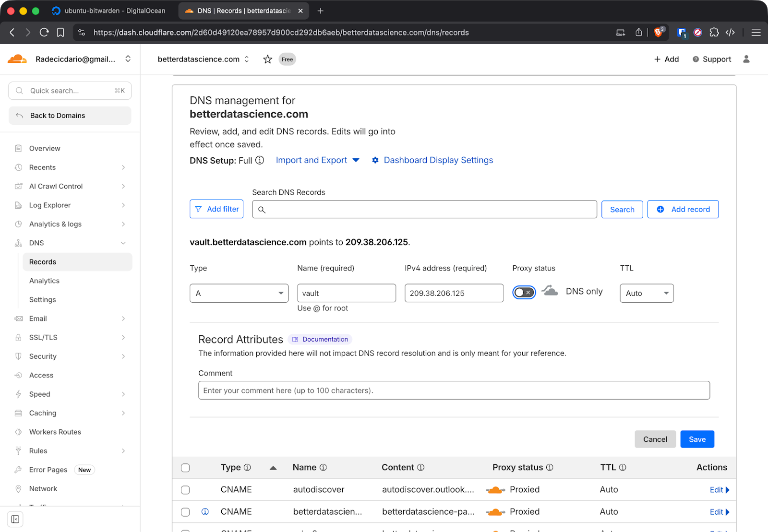Viewport: 768px width, 532px height.
Task: Click the Cloudflare logo
Action: click(17, 59)
